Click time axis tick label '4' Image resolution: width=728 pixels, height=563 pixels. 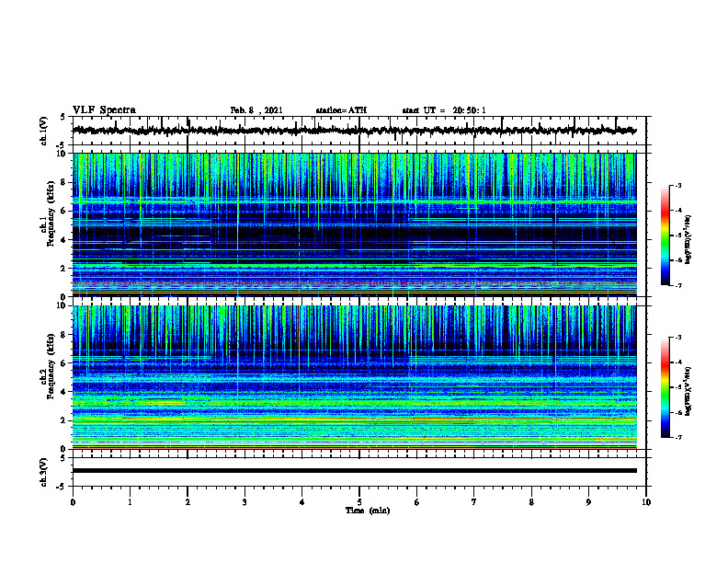302,502
